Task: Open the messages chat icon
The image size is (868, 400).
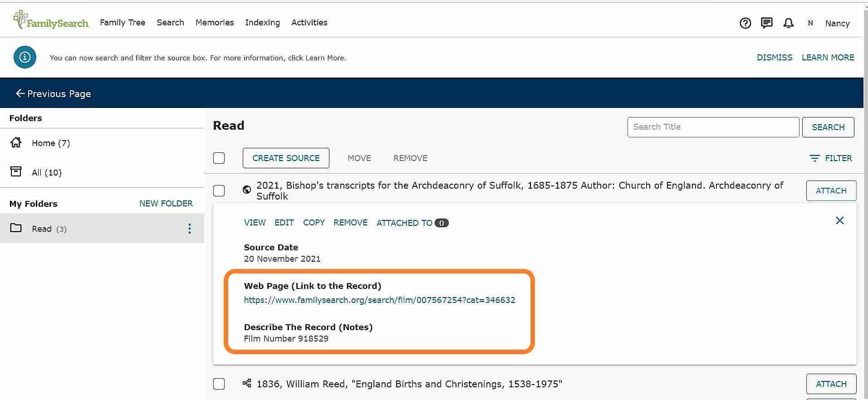Action: [766, 23]
